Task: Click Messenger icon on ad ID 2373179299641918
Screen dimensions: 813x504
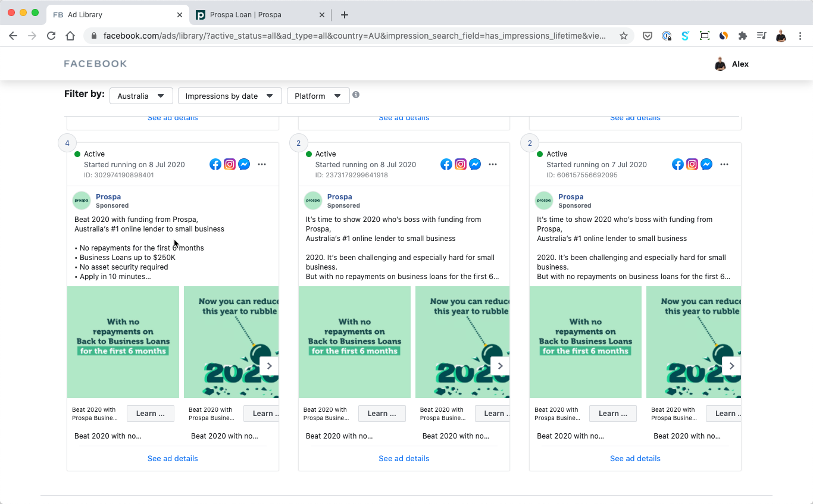Action: [475, 164]
